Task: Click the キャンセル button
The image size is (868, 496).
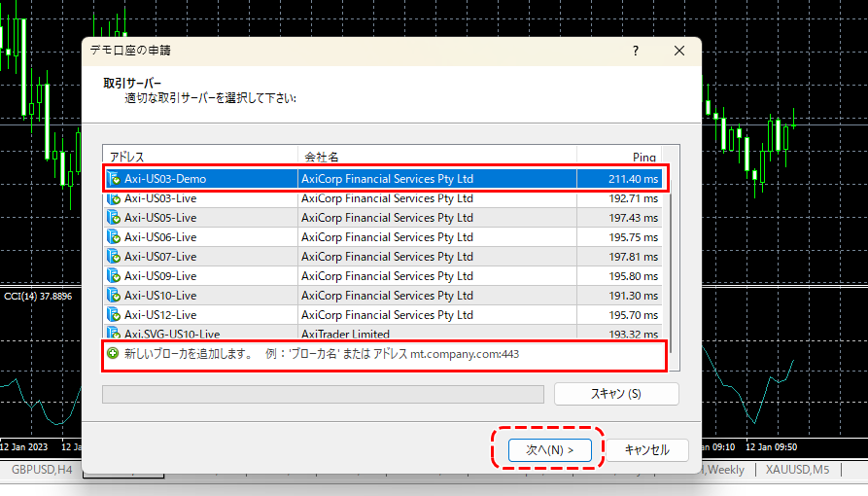Action: click(x=647, y=450)
